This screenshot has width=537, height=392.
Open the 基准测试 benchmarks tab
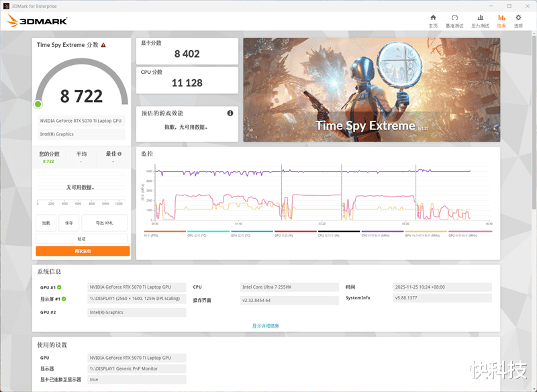tap(454, 21)
